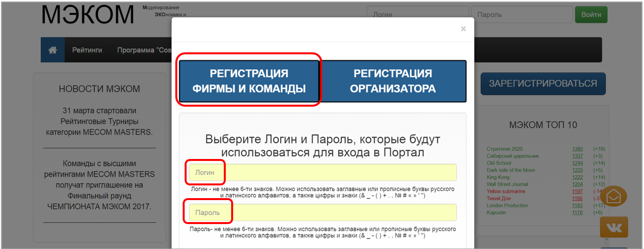644x249 pixels.
Task: Open the Рейтинги menu item
Action: pyautogui.click(x=87, y=50)
